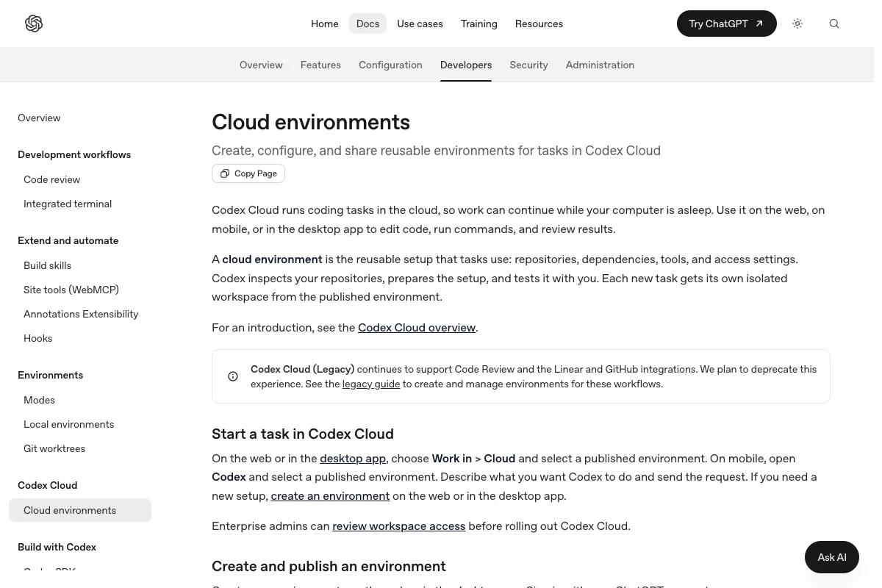Open Git worktrees sidebar page

coord(54,448)
